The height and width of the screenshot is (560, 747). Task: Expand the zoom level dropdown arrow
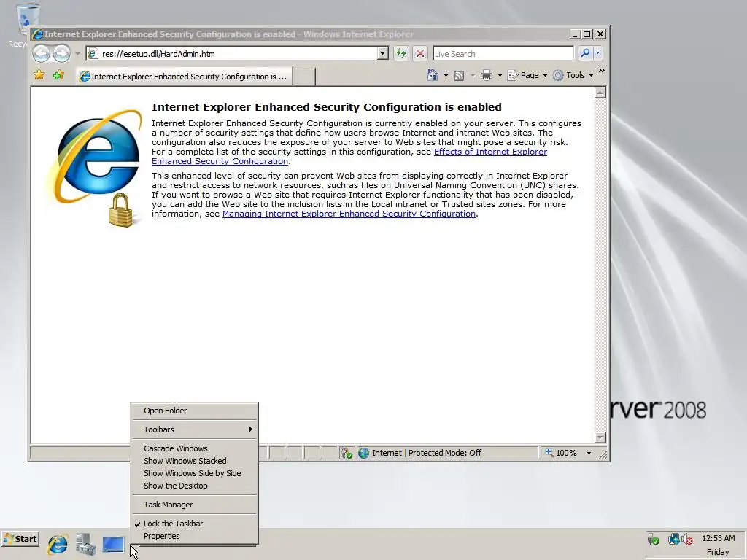tap(589, 453)
